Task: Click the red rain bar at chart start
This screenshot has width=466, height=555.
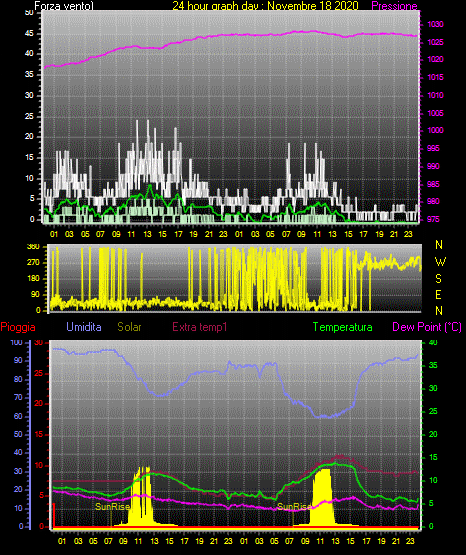Action: (x=54, y=515)
